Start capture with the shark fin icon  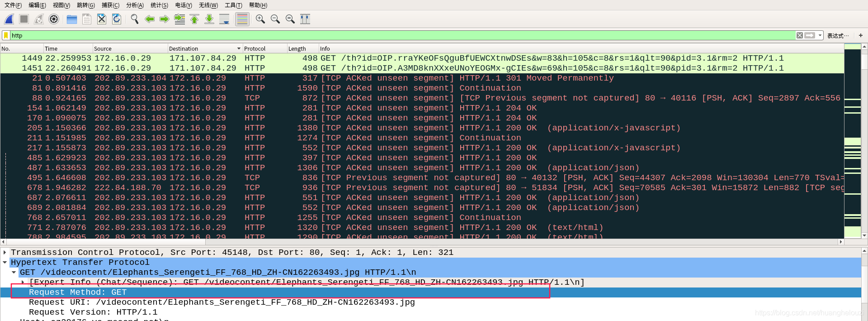tap(9, 19)
